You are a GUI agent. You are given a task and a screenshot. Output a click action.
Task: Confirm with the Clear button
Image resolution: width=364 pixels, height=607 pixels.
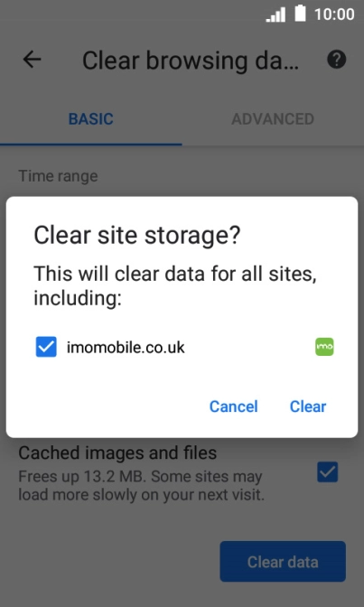[x=308, y=406]
